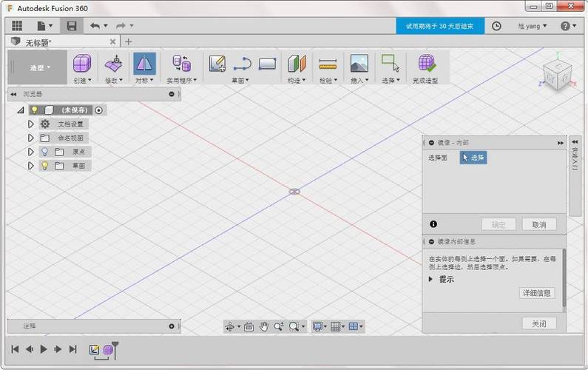Viewport: 588px width, 370px height.
Task: Click the Symmetry mirror tool icon
Action: point(144,64)
